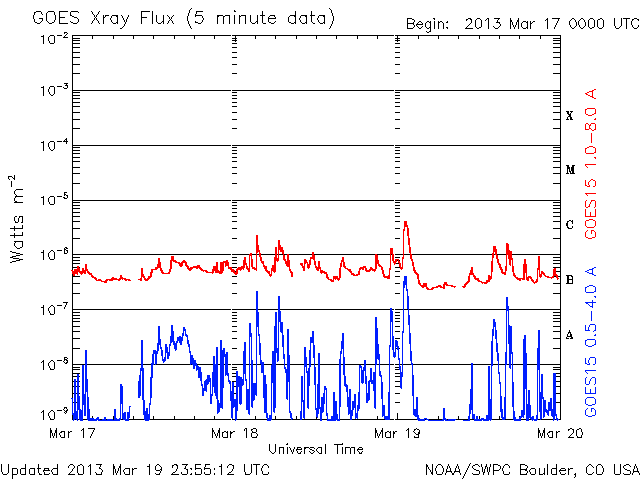Click the A flare class letter

point(570,335)
